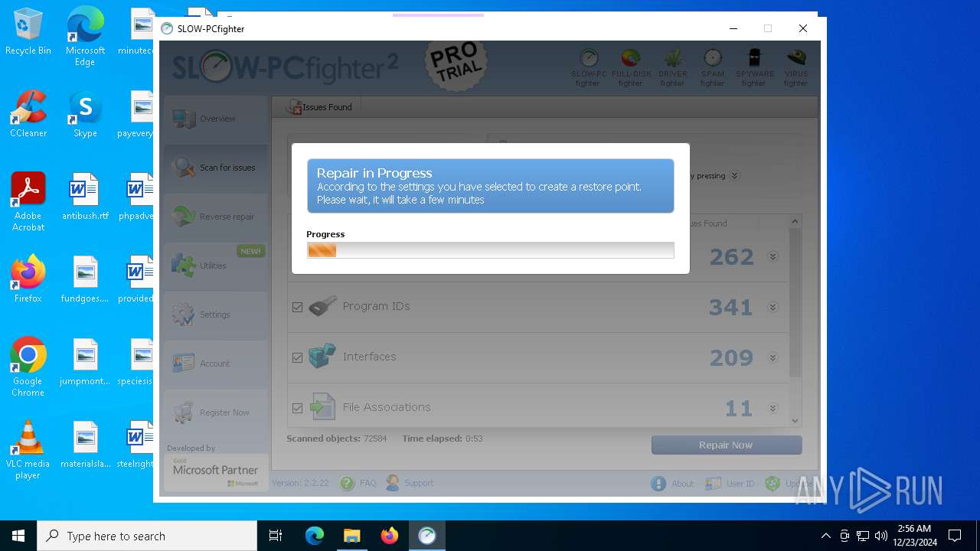Screen dimensions: 980x551
Task: Open the SLOW-PC fighter product icon
Action: (588, 67)
